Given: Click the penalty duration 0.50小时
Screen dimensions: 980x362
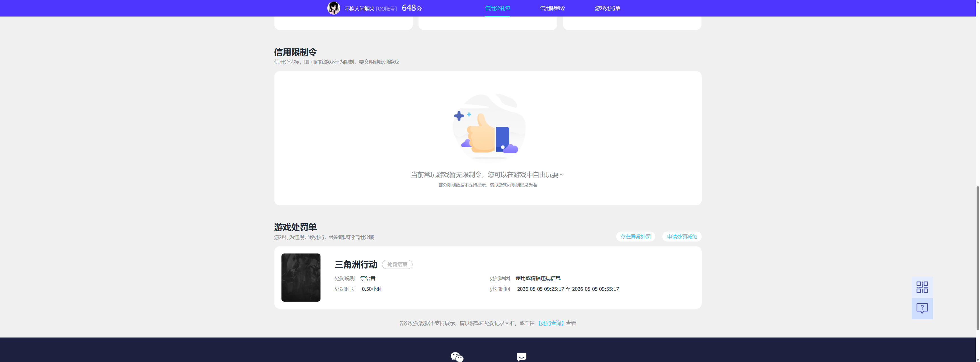Looking at the screenshot, I should 372,289.
